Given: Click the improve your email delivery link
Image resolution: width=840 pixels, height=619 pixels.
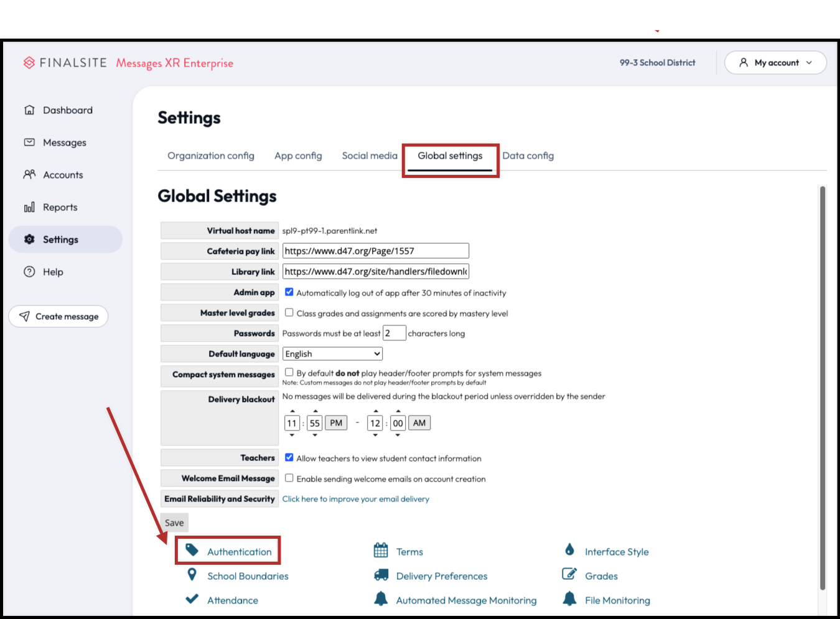Looking at the screenshot, I should point(355,499).
